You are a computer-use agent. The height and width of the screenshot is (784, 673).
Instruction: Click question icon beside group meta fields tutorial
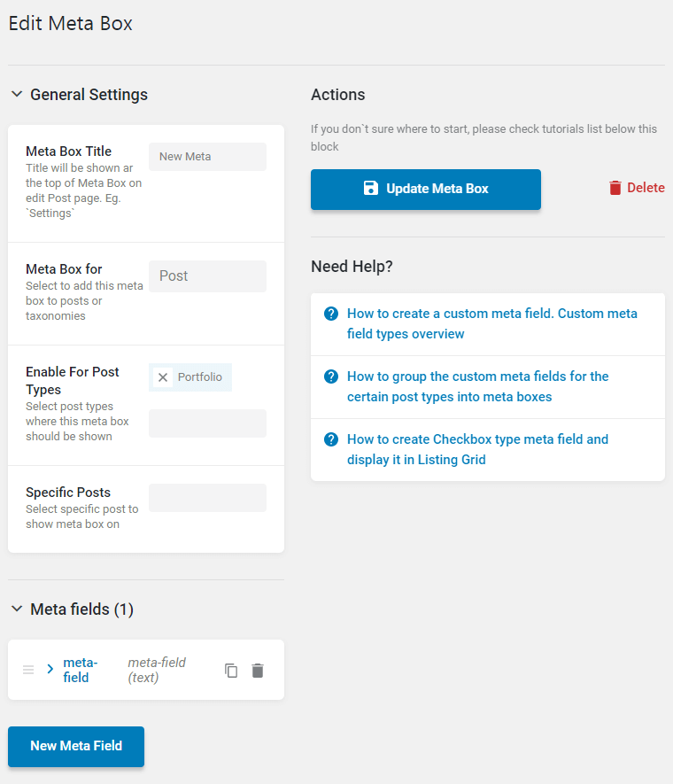331,376
